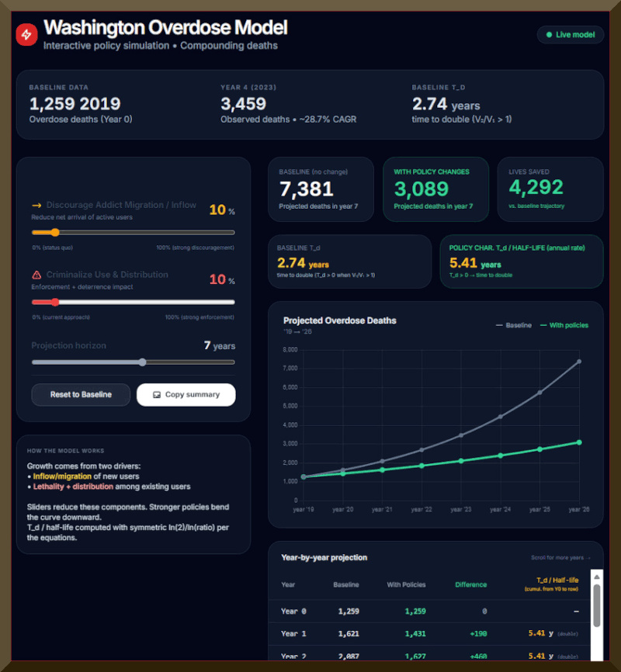This screenshot has width=621, height=672.
Task: Click the 10 % value for Migration / Inflow
Action: 222,210
